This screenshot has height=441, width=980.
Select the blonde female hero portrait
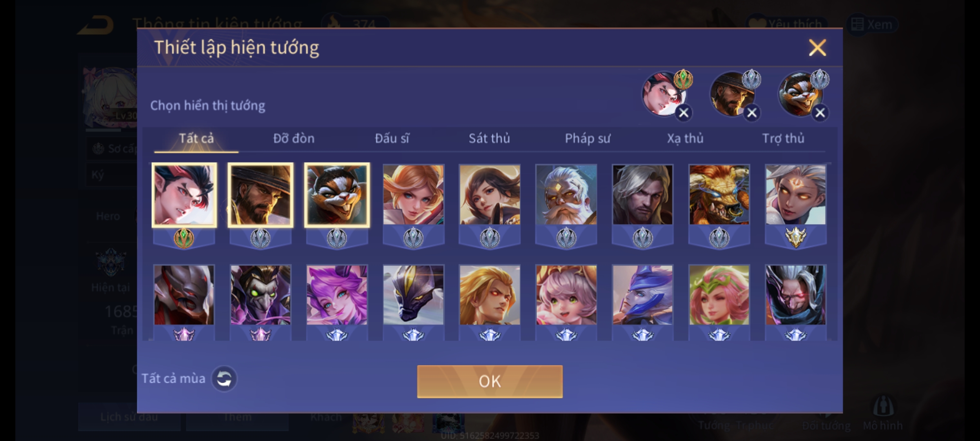(413, 195)
